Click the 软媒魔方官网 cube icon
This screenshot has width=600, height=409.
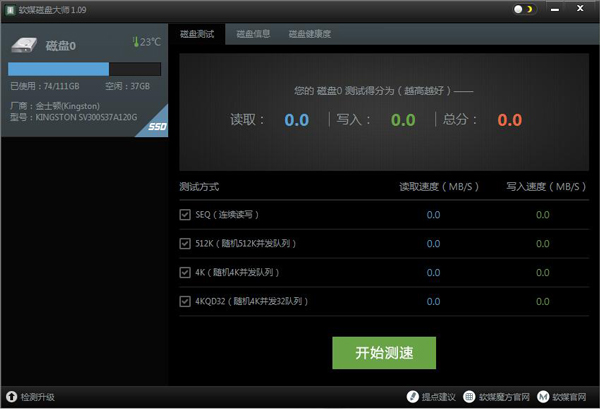coord(469,396)
